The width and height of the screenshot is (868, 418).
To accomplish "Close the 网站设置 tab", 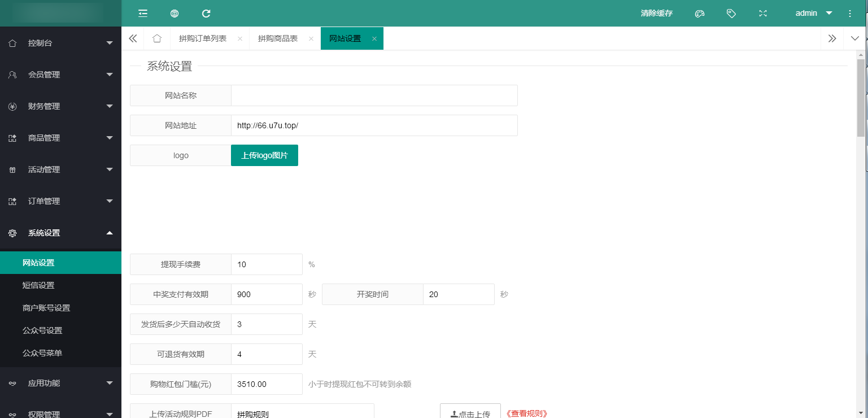I will 374,39.
